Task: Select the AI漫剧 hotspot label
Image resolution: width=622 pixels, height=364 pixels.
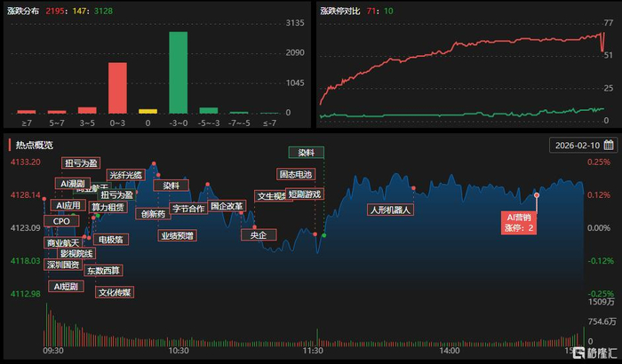Action: coord(73,184)
